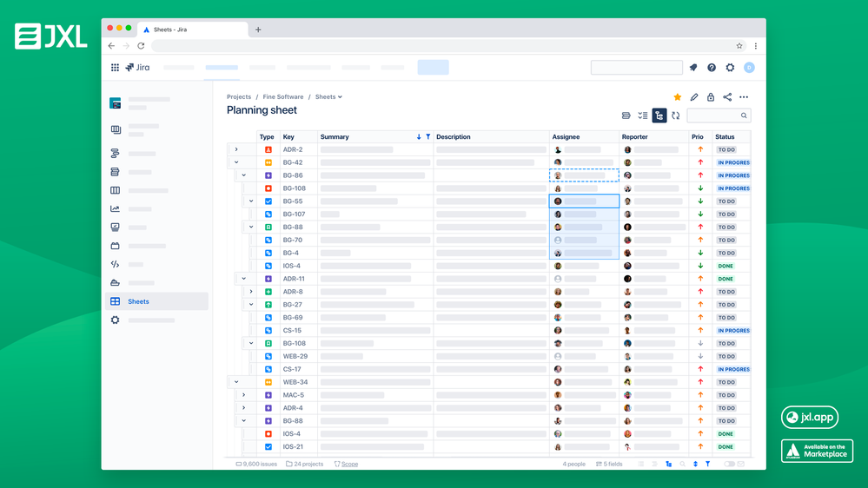Screen dimensions: 868x488
Task: Click the browser bookmark star icon
Action: click(739, 46)
